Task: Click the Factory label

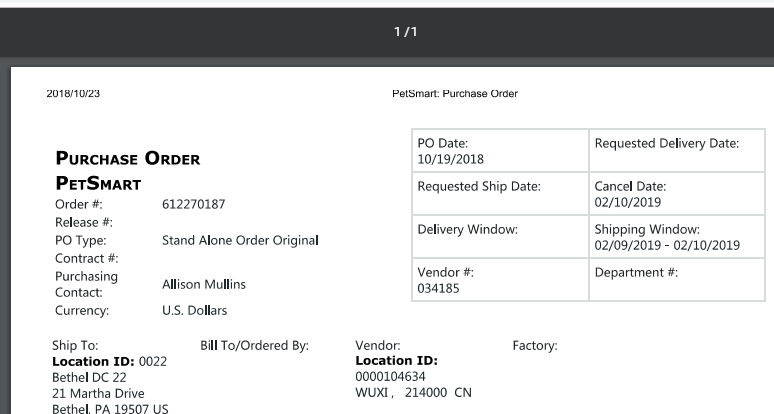Action: [534, 345]
